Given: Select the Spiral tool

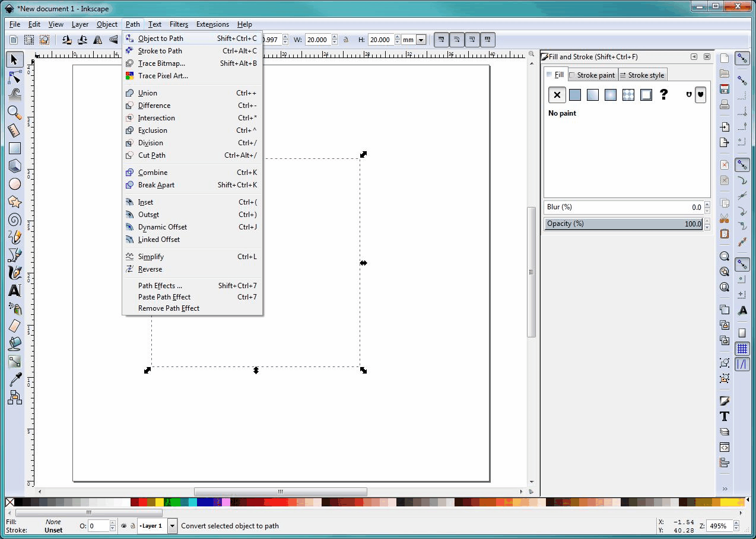Looking at the screenshot, I should tap(15, 219).
